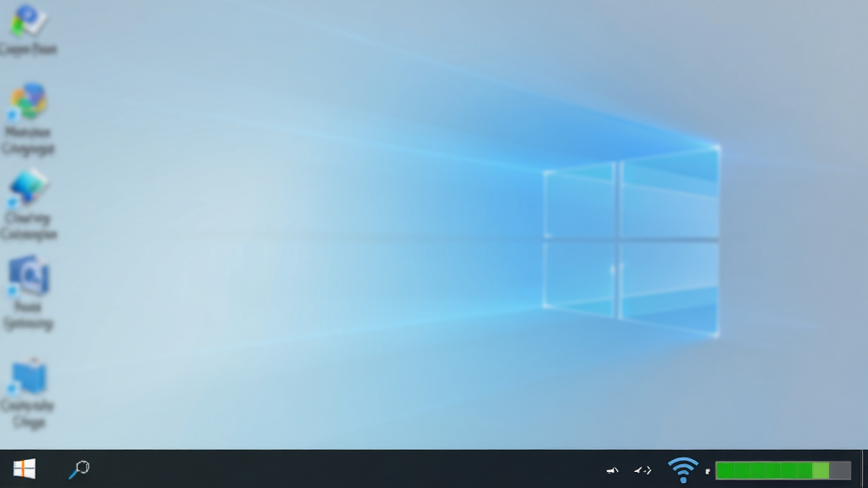This screenshot has width=868, height=488.
Task: Select the blue-green diamond desktop shortcut
Action: tap(28, 188)
